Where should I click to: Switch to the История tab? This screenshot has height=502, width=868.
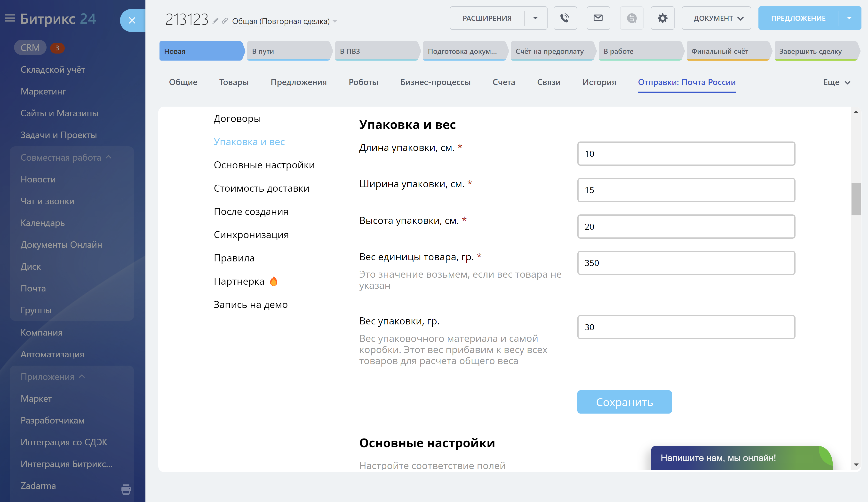point(599,82)
